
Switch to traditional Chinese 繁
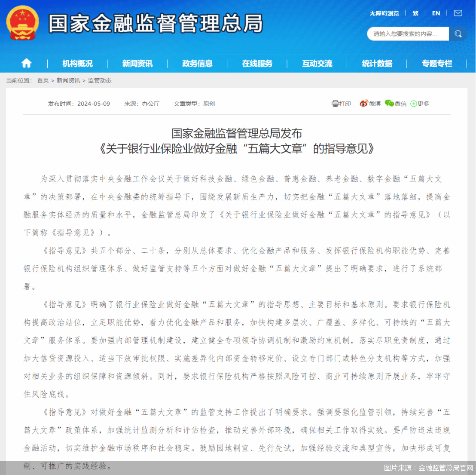click(x=415, y=13)
